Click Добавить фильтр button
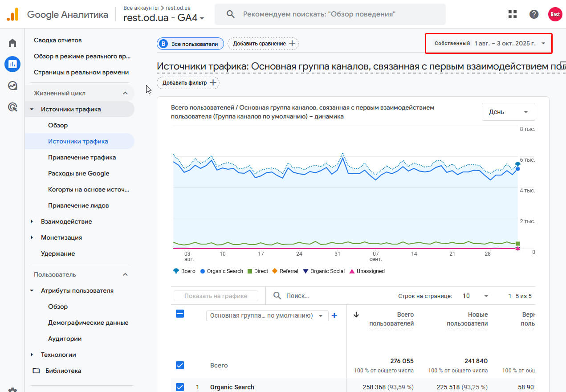566x392 pixels. (188, 83)
